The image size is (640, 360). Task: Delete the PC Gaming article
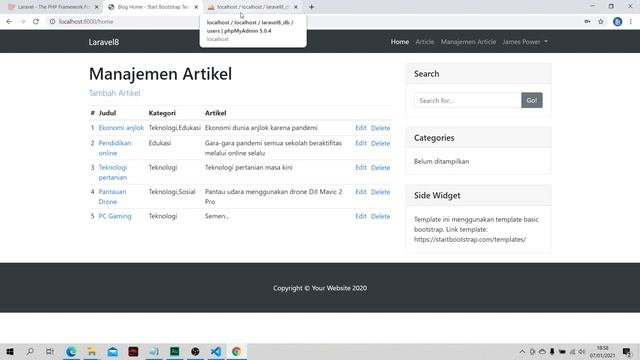[380, 216]
